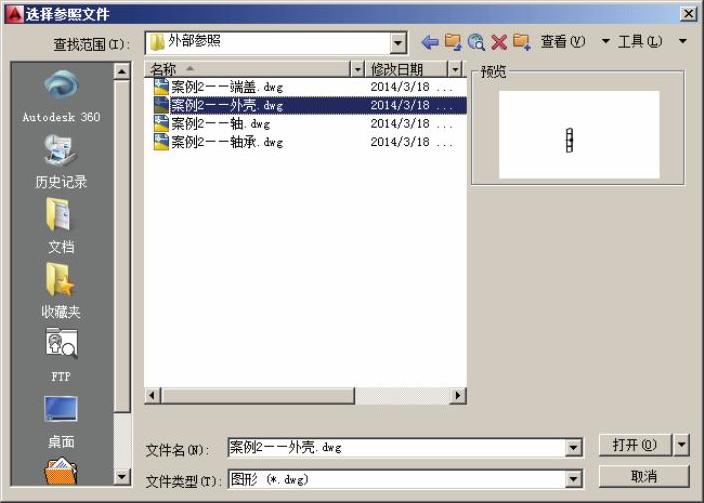
Task: Click the file list horizontal scrollbar
Action: (300, 396)
